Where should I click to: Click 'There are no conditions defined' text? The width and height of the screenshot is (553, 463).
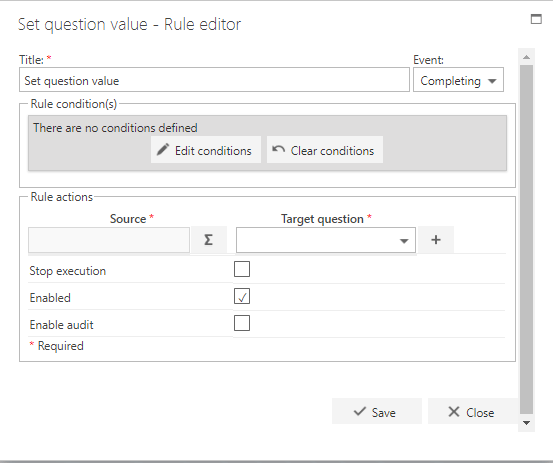pyautogui.click(x=115, y=128)
